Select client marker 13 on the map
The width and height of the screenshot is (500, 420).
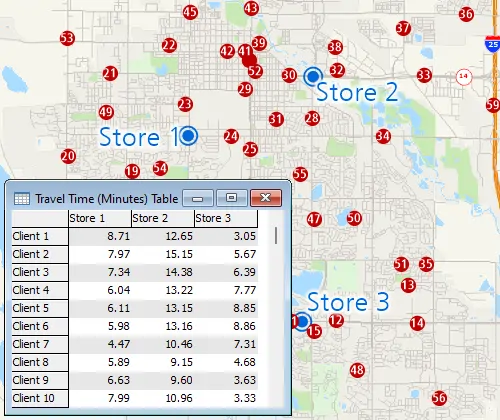pos(408,285)
